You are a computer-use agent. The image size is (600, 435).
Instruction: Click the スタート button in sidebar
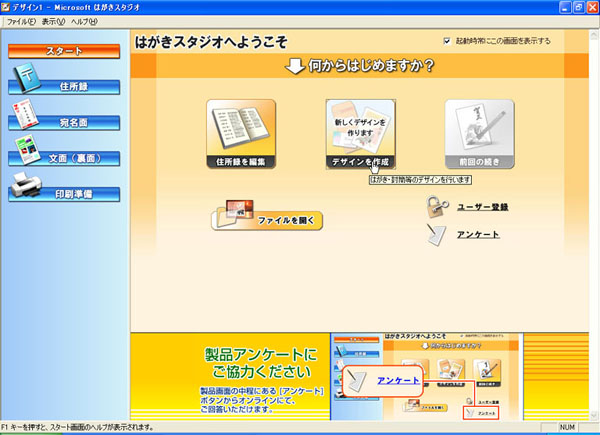click(x=64, y=51)
